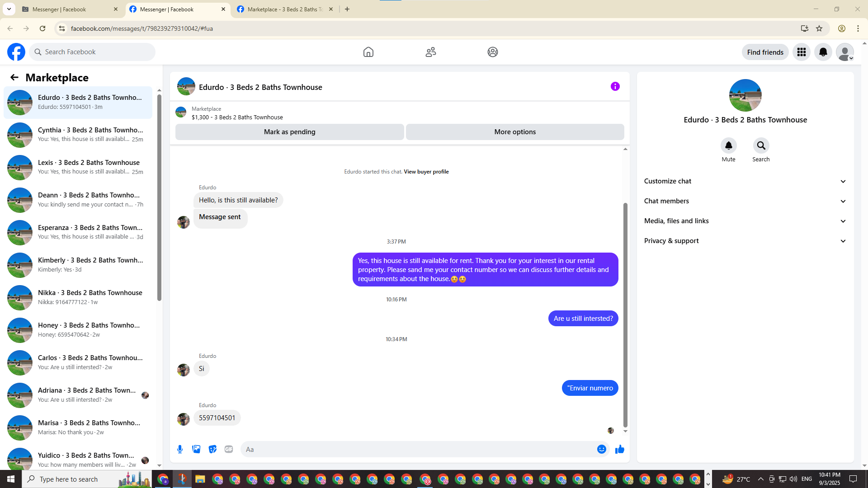Click Mark as pending button
This screenshot has width=868, height=488.
[x=290, y=132]
